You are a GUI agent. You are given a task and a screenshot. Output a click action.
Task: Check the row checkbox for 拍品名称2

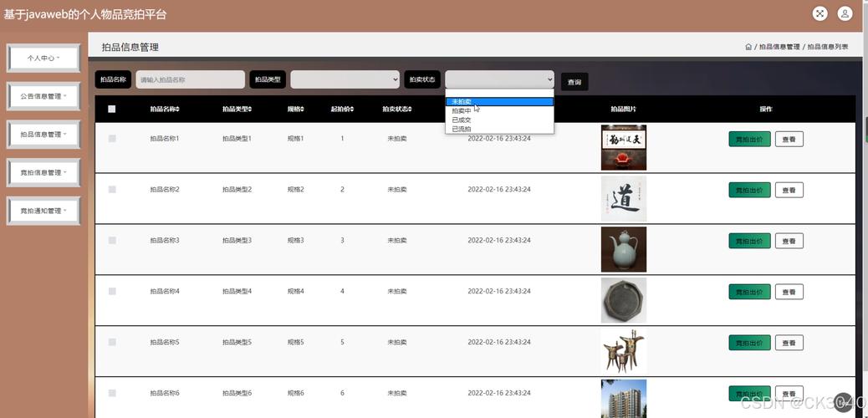pyautogui.click(x=112, y=189)
